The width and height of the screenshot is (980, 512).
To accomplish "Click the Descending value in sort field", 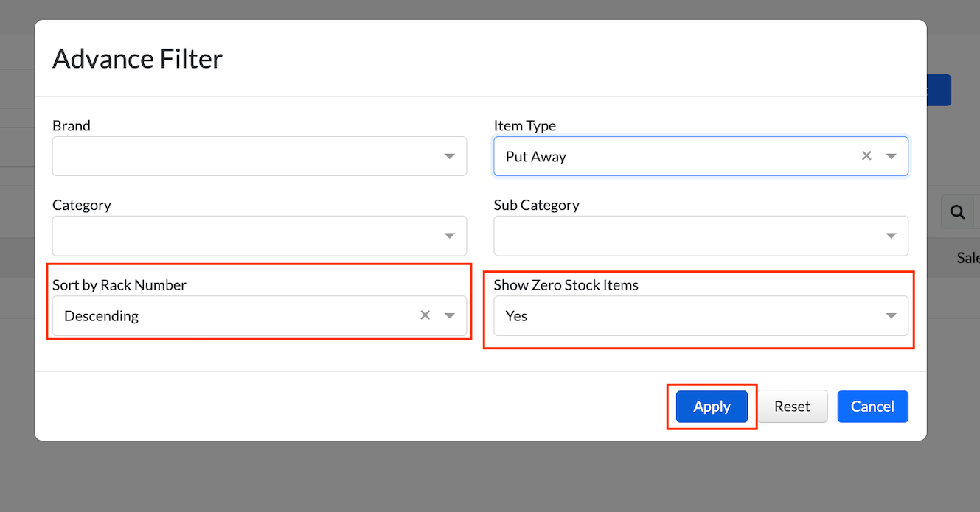I will tap(102, 316).
